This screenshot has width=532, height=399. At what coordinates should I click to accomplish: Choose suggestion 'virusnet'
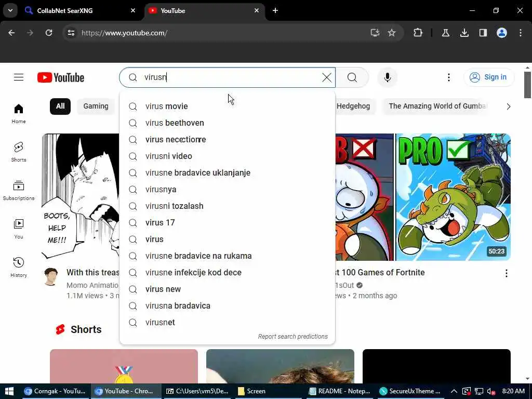pyautogui.click(x=228, y=322)
